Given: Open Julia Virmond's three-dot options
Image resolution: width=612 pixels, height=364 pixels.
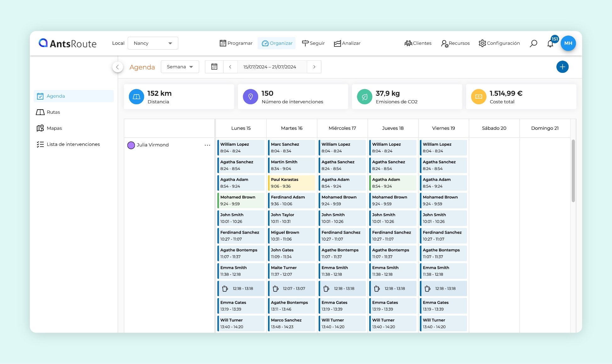Looking at the screenshot, I should [x=207, y=145].
